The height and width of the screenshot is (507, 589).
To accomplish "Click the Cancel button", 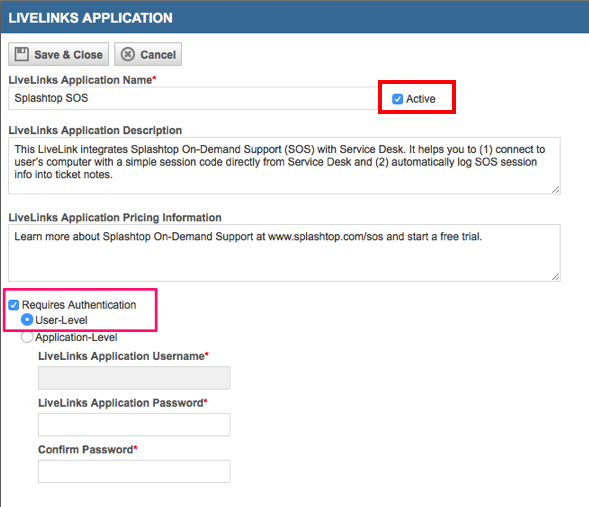I will click(148, 54).
